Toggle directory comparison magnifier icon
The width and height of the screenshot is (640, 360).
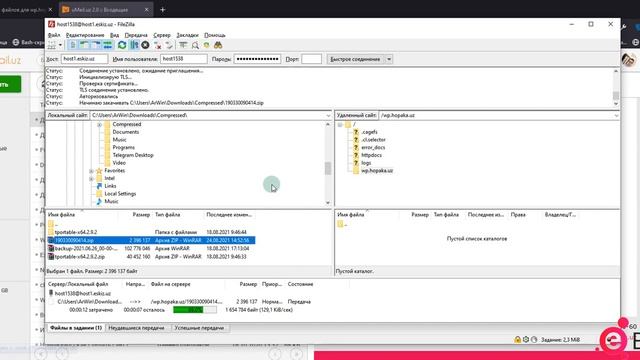click(195, 45)
